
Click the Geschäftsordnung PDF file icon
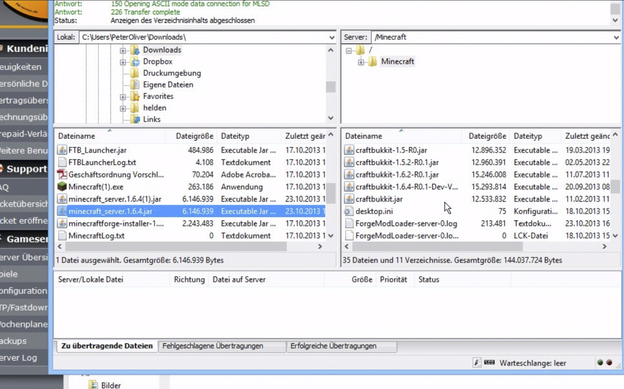coord(62,174)
